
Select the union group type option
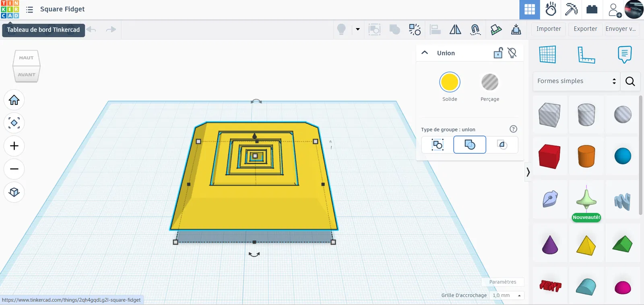470,145
